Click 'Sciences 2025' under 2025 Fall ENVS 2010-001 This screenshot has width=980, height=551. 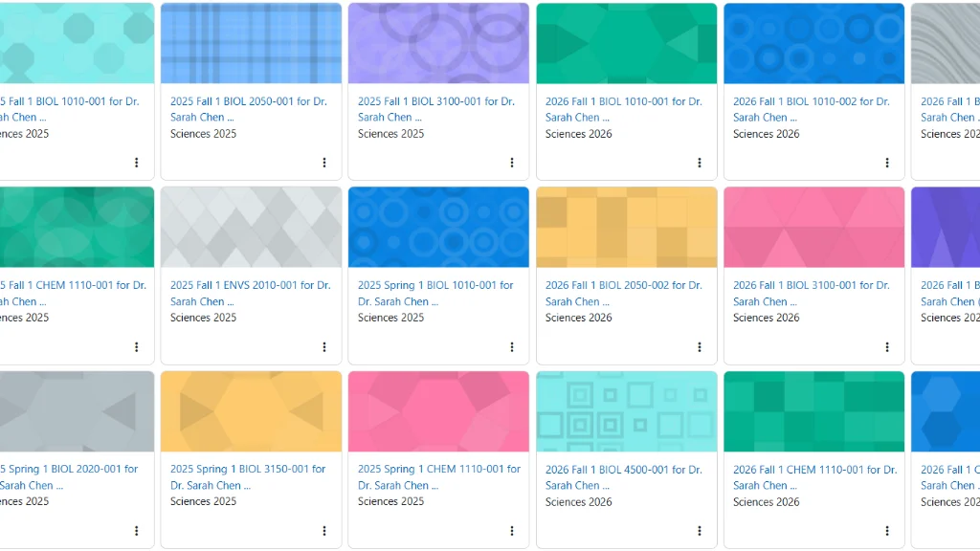[x=203, y=318]
